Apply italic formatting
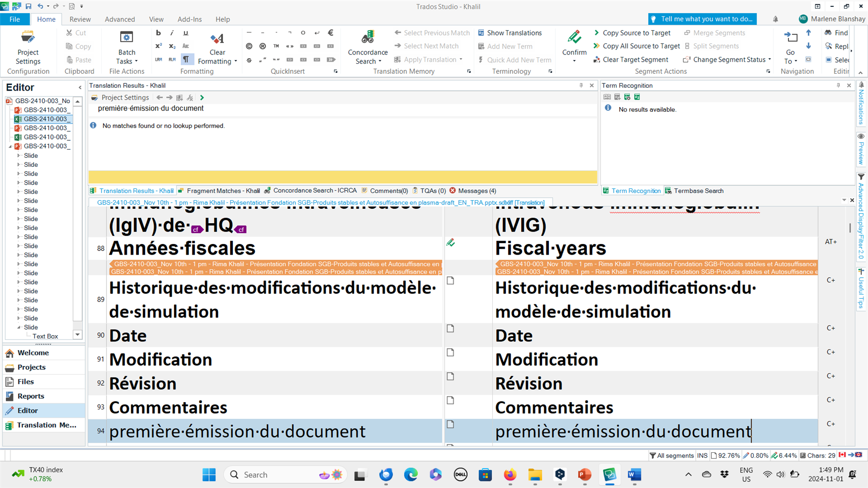This screenshot has width=868, height=488. point(172,33)
